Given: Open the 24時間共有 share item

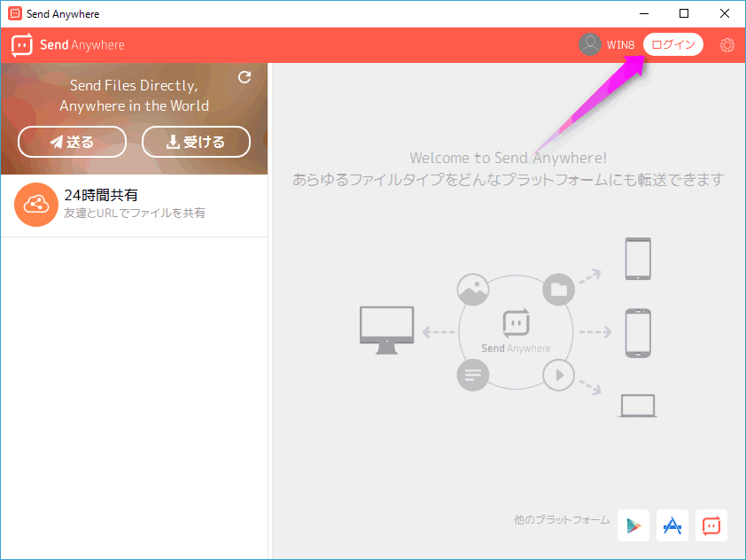Looking at the screenshot, I should point(133,205).
